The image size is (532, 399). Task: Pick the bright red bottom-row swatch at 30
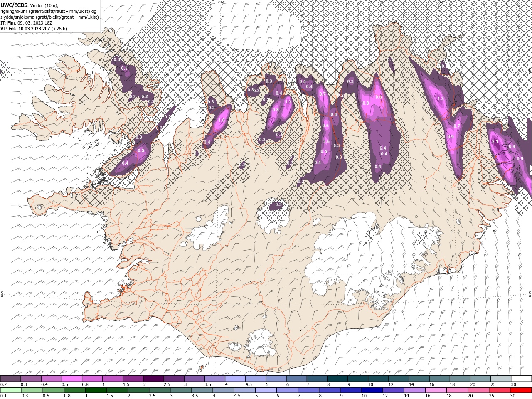521,390
